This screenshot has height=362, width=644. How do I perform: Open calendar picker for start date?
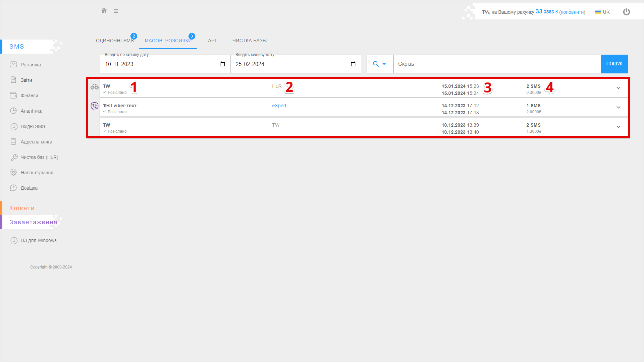(x=223, y=64)
